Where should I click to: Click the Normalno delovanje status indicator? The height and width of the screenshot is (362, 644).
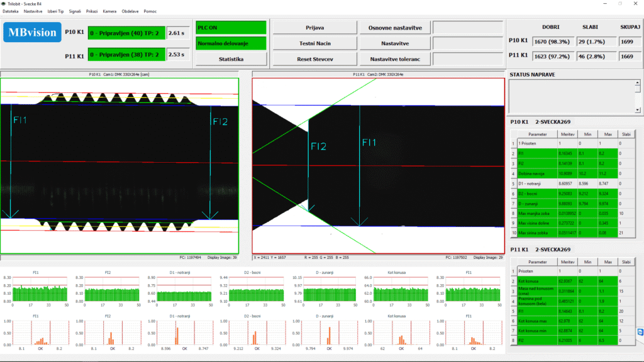pyautogui.click(x=231, y=43)
